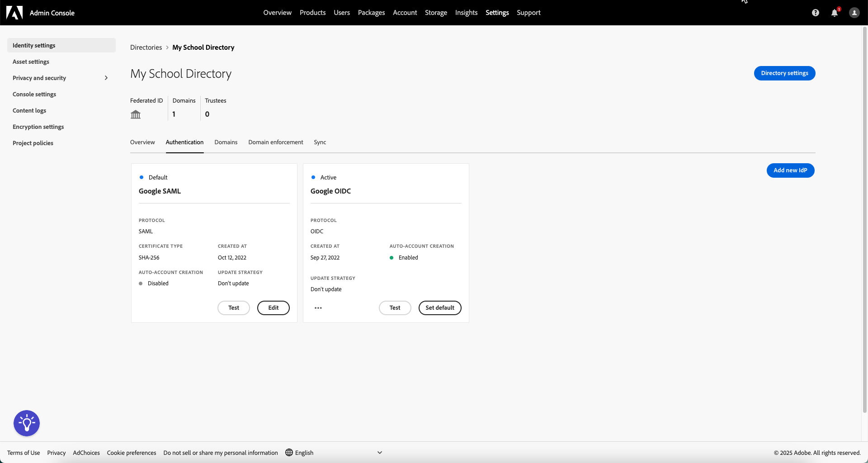
Task: Click the Directory settings button
Action: click(x=784, y=73)
